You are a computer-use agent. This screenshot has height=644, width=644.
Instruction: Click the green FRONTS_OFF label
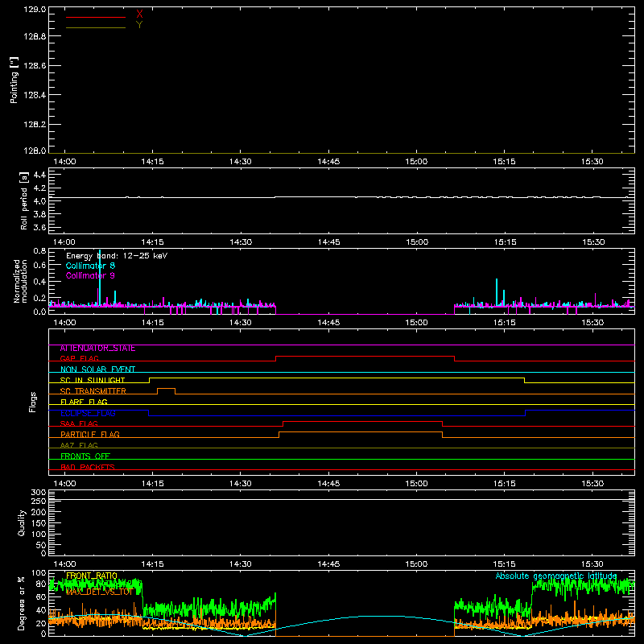(85, 456)
